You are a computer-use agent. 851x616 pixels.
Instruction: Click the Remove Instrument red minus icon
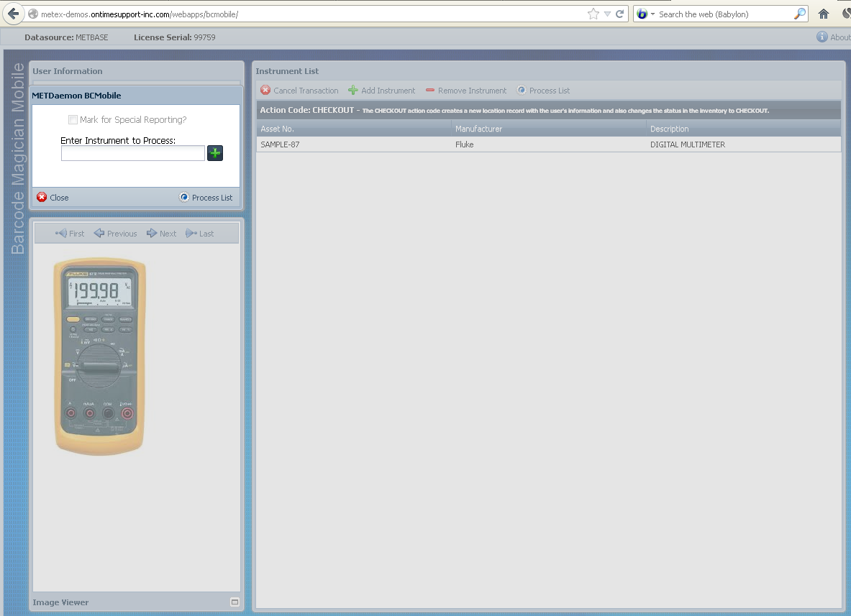click(x=431, y=91)
